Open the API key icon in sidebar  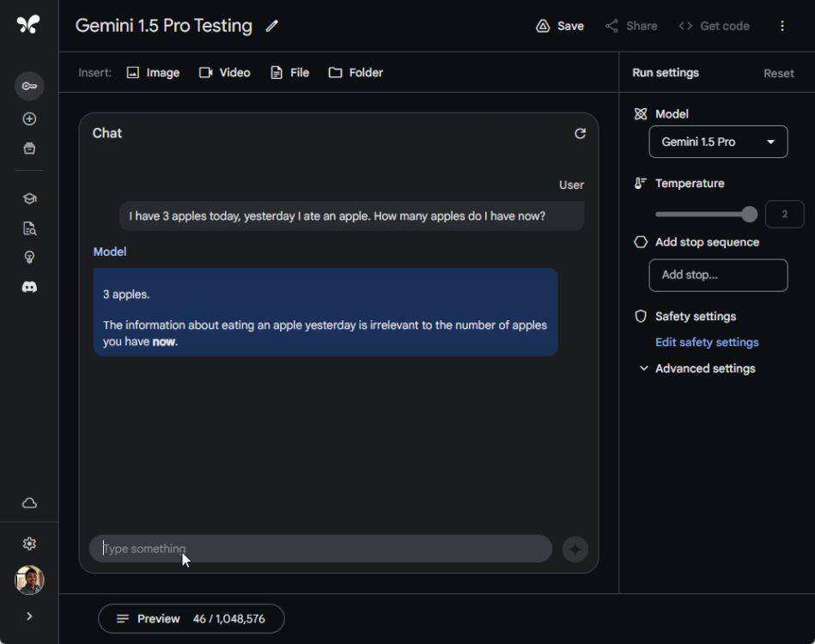click(x=29, y=86)
